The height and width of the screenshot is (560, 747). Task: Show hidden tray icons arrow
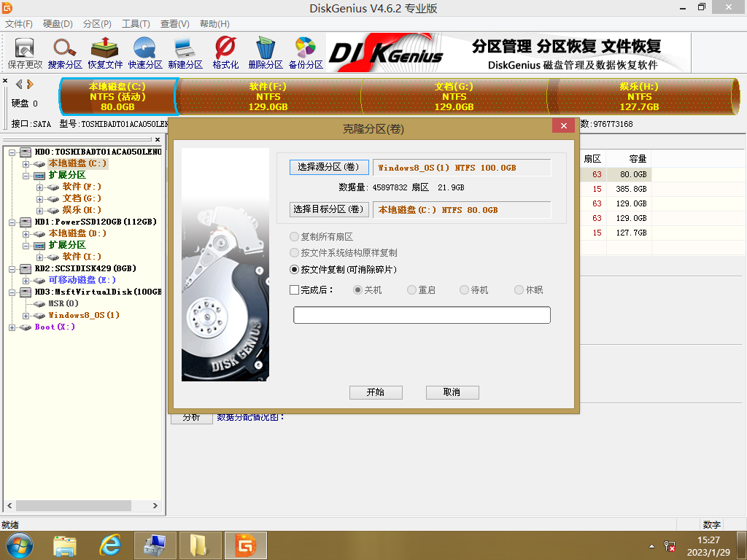(x=651, y=546)
